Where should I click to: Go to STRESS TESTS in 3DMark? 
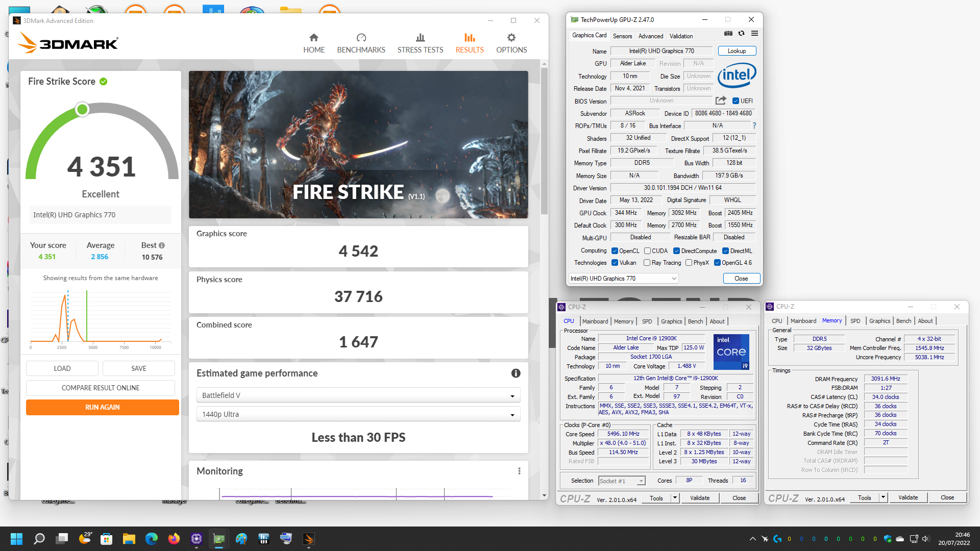click(420, 43)
